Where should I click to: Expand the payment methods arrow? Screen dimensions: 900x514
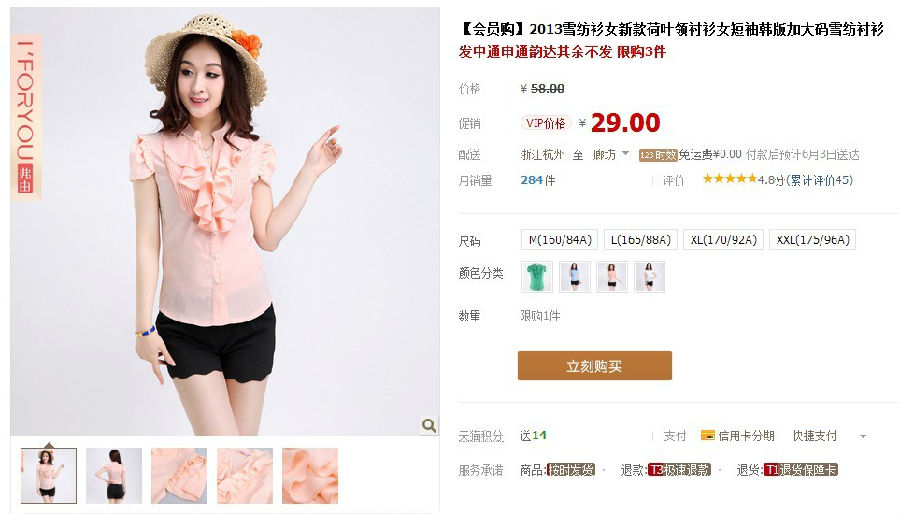(x=863, y=437)
